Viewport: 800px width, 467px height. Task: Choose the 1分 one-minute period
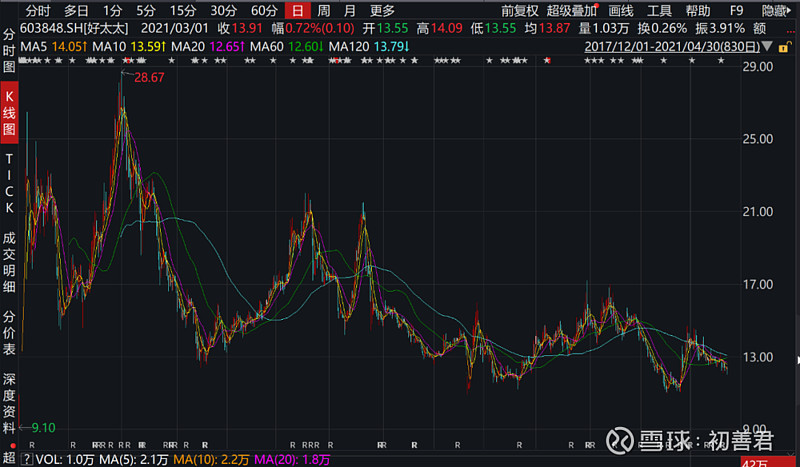pyautogui.click(x=113, y=10)
